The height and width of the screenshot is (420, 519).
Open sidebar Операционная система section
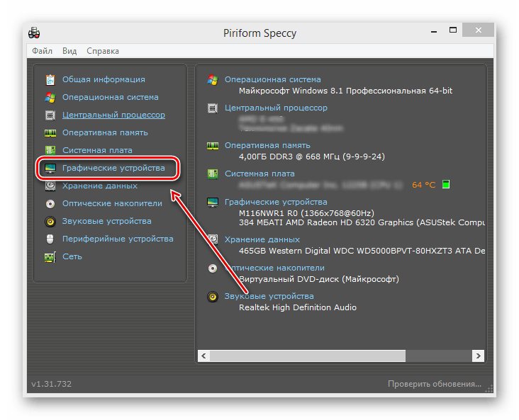pos(110,97)
